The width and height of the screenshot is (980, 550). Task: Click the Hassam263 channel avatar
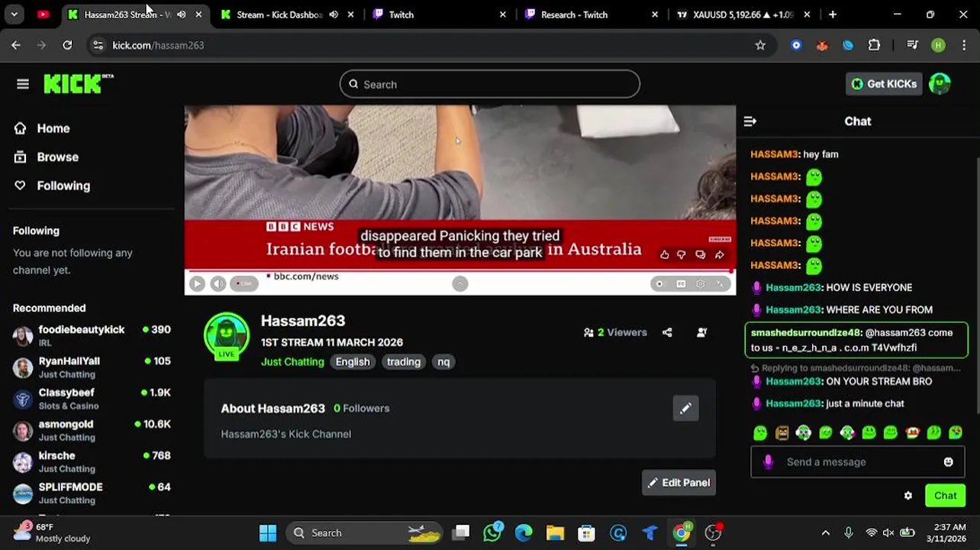(x=227, y=335)
